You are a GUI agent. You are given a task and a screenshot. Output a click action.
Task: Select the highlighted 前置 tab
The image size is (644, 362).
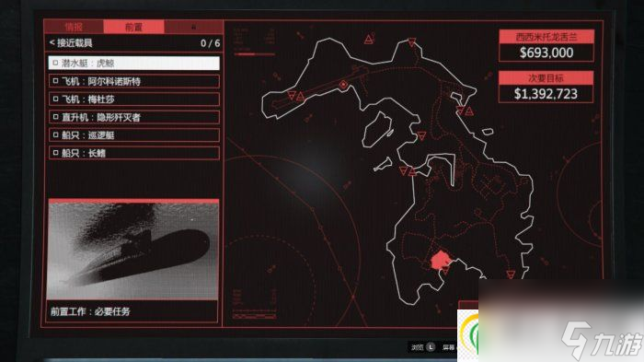[133, 27]
